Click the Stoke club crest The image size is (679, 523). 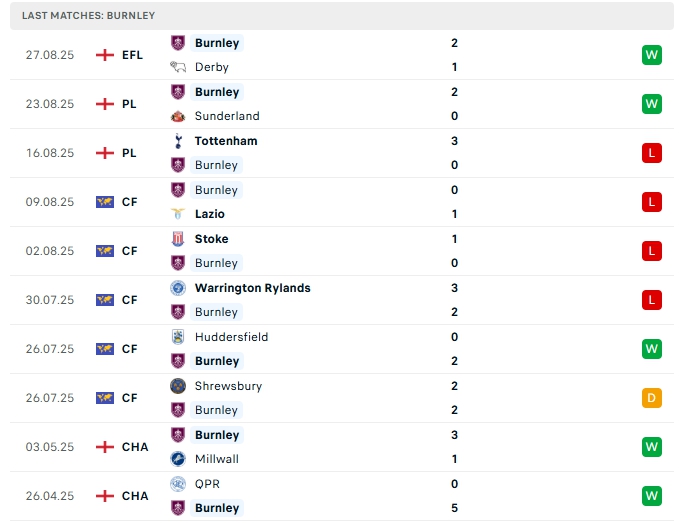click(x=178, y=239)
